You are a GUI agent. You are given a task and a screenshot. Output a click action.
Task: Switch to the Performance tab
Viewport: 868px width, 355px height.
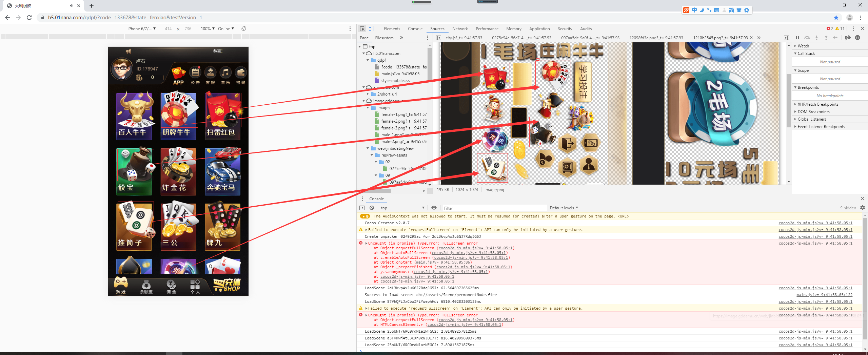tap(487, 29)
